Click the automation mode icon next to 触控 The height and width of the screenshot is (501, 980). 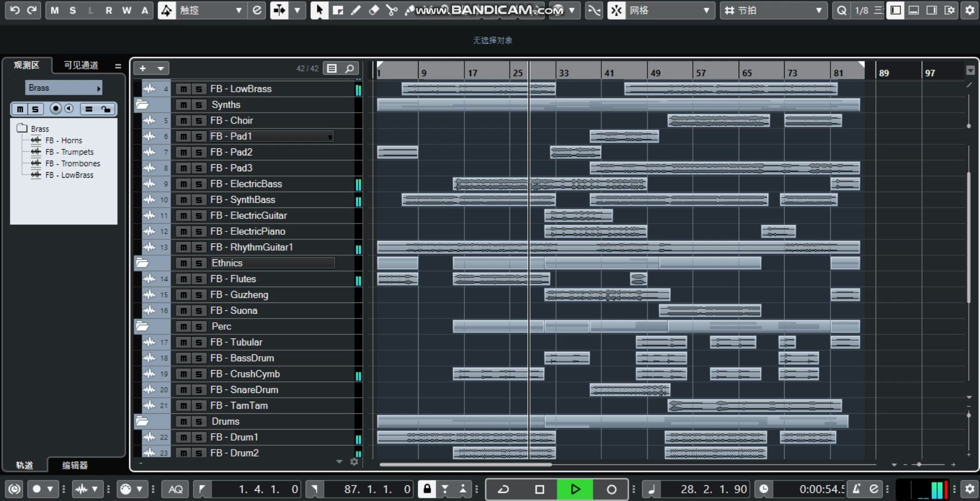pyautogui.click(x=166, y=10)
